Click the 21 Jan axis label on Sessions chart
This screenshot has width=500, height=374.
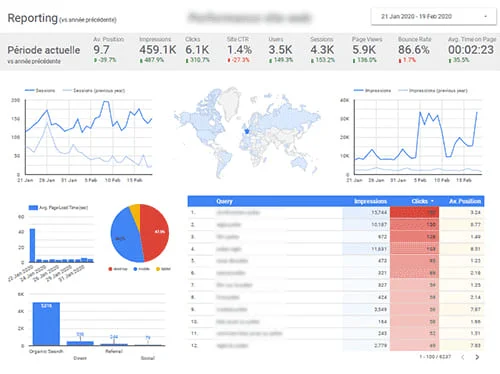tap(25, 180)
